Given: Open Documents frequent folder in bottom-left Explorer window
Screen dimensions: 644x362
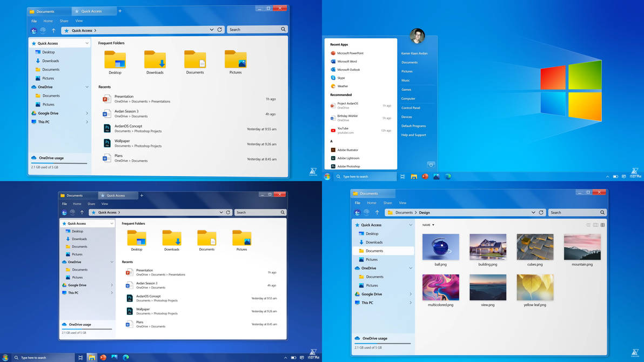Looking at the screenshot, I should pos(206,240).
